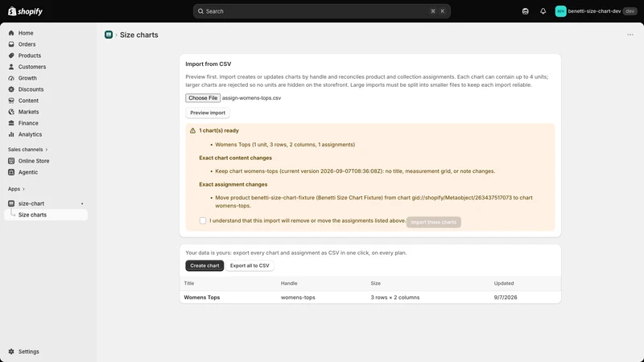The width and height of the screenshot is (644, 362).
Task: Open the three-dot page menu
Action: 630,35
